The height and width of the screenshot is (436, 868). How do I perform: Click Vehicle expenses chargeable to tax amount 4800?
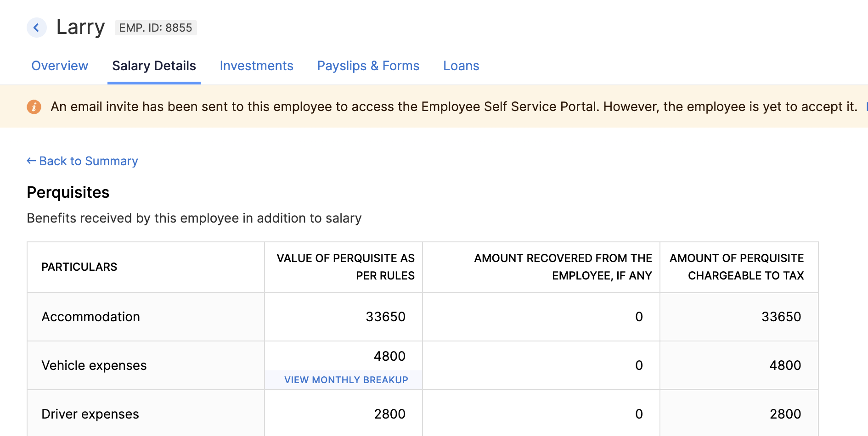coord(785,365)
